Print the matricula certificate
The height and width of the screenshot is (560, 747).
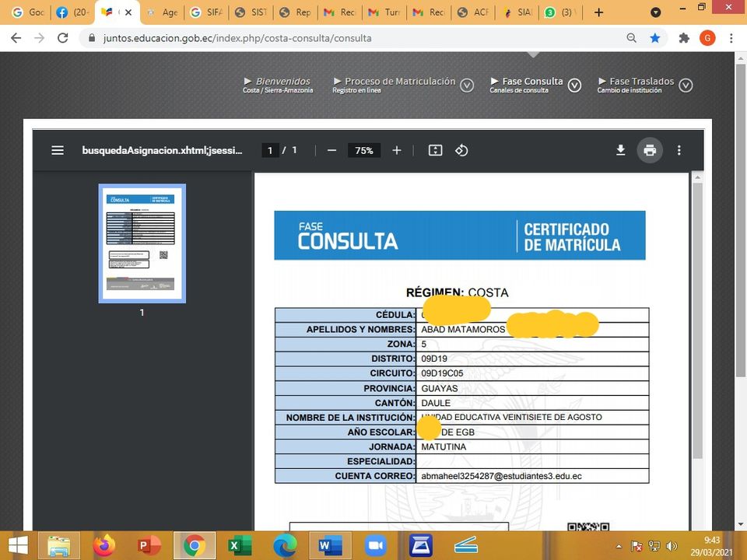pos(650,150)
